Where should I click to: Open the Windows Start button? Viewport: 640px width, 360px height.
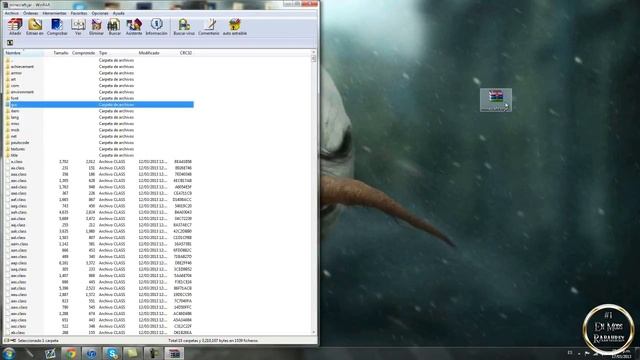(x=9, y=353)
